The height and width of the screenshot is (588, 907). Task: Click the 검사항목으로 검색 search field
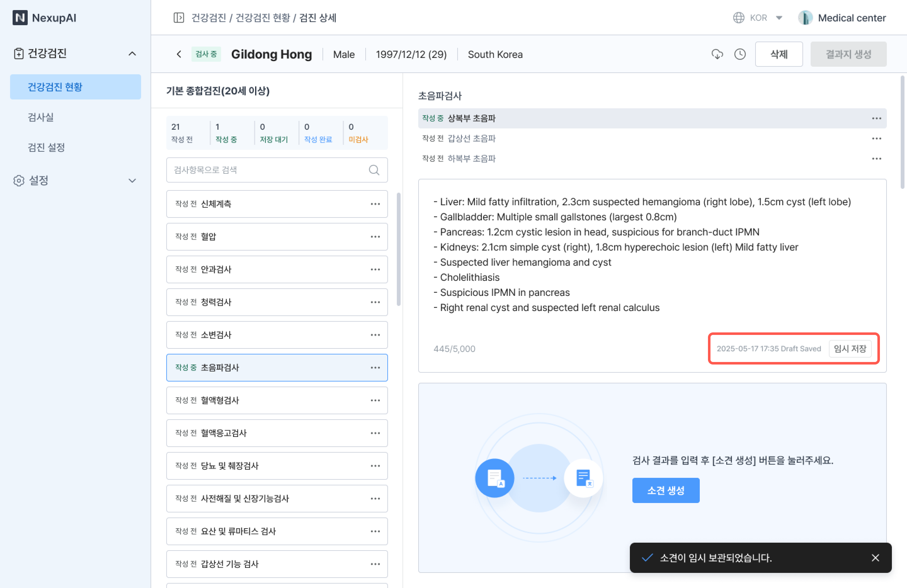point(267,170)
